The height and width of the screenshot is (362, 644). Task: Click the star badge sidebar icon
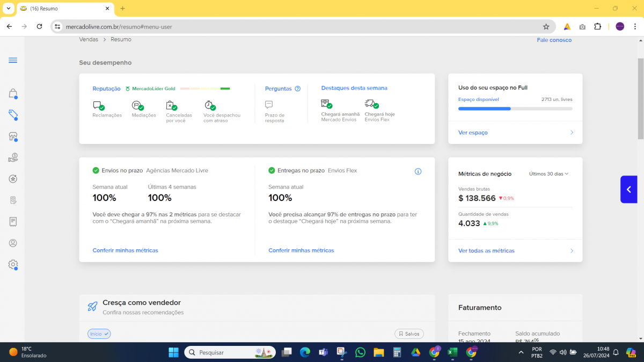coord(13,179)
